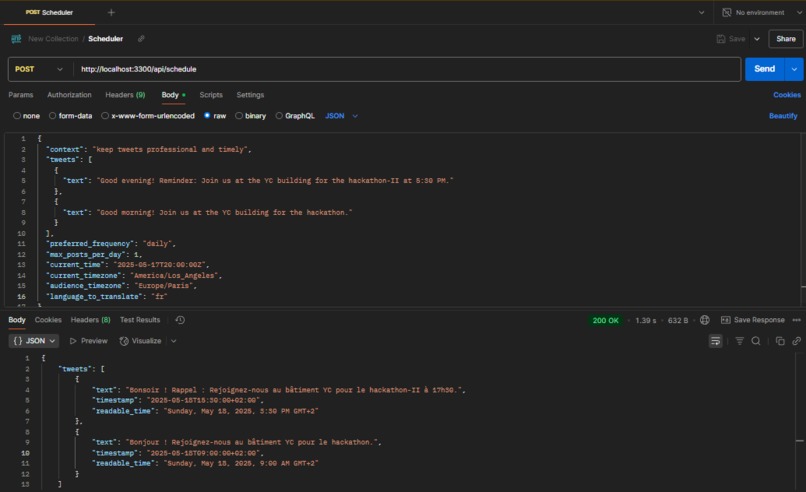
Task: Switch to the Params tab
Action: tap(21, 95)
